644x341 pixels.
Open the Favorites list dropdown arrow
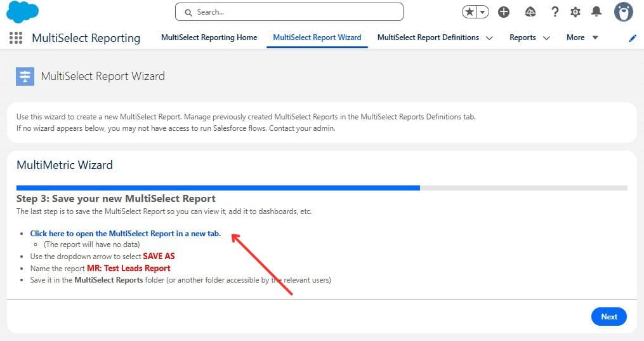click(483, 12)
